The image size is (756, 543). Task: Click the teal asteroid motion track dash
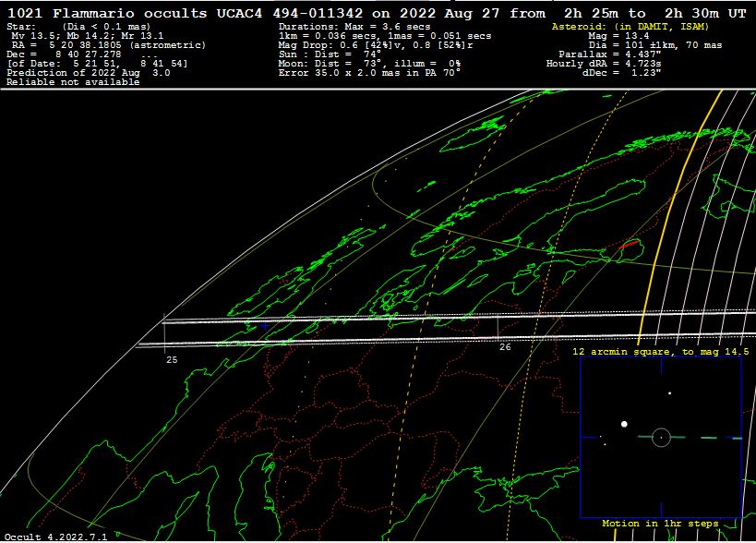point(708,437)
